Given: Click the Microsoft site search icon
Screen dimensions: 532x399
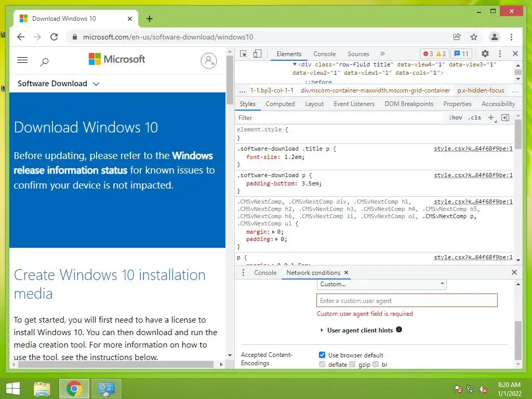Looking at the screenshot, I should [44, 61].
